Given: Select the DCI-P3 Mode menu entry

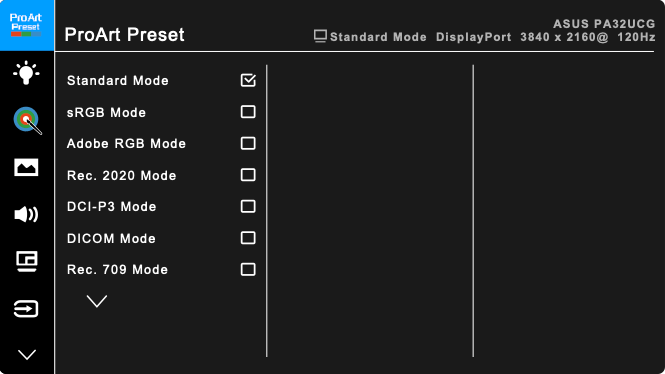Looking at the screenshot, I should (x=161, y=207).
